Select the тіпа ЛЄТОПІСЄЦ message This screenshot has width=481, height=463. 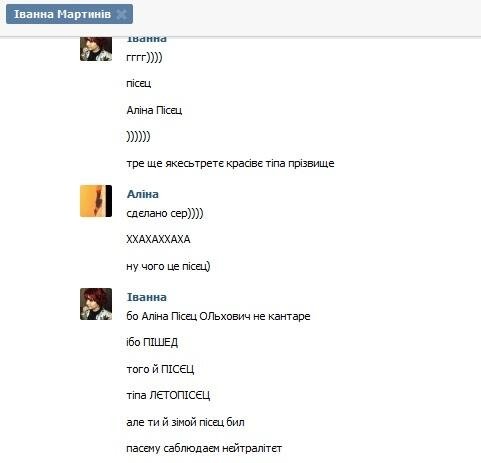[x=168, y=395]
